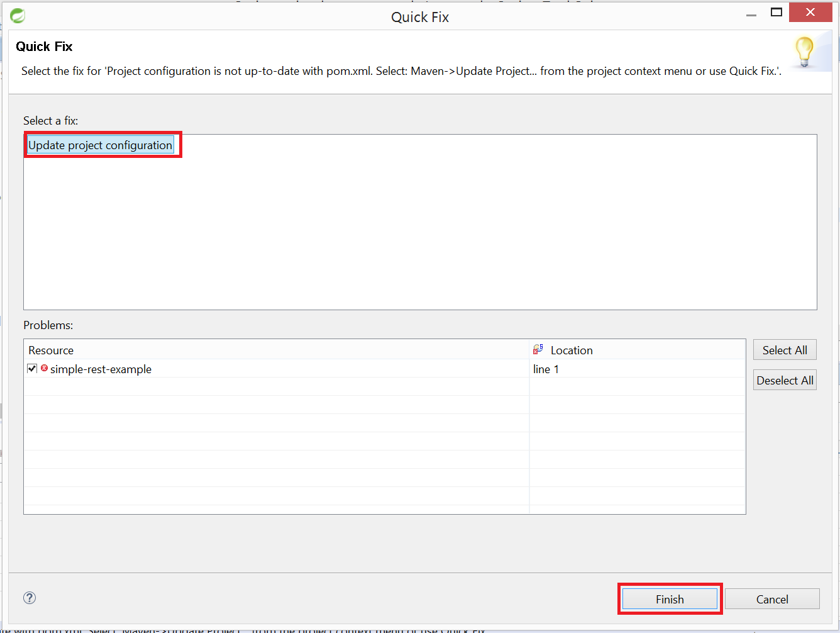
Task: Cancel the Quick Fix dialog
Action: [x=772, y=599]
